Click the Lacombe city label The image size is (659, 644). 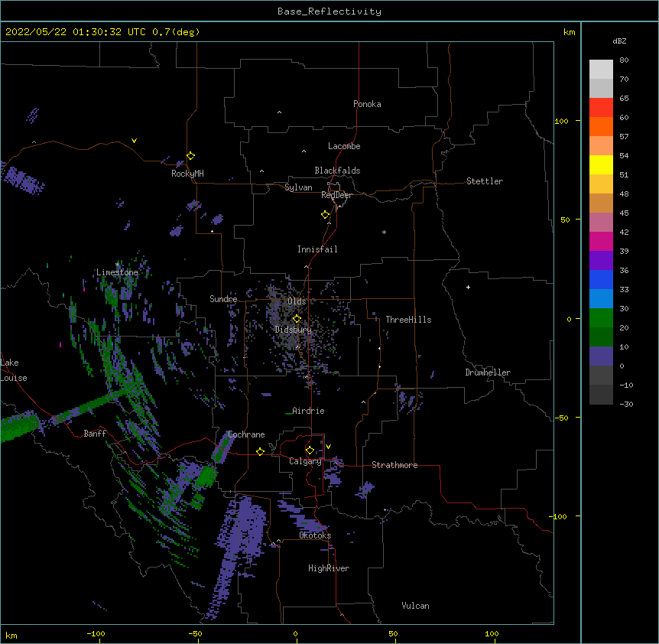[x=344, y=146]
